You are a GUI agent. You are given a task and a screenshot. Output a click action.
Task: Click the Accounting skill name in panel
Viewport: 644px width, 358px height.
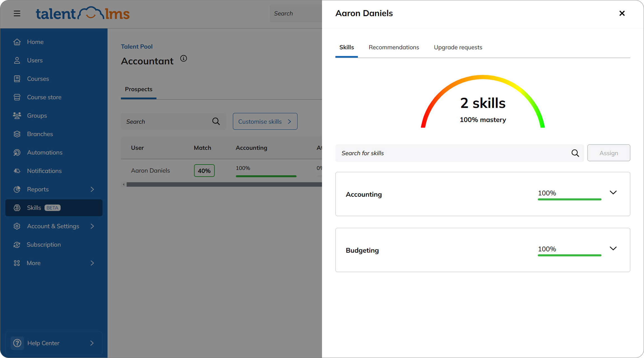point(364,194)
